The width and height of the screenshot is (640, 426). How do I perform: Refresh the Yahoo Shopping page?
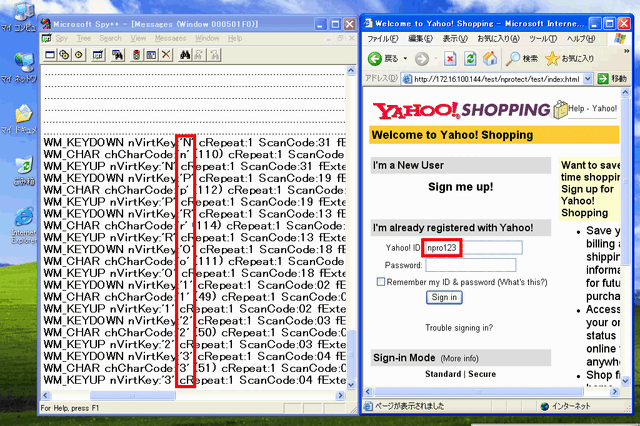coord(470,59)
